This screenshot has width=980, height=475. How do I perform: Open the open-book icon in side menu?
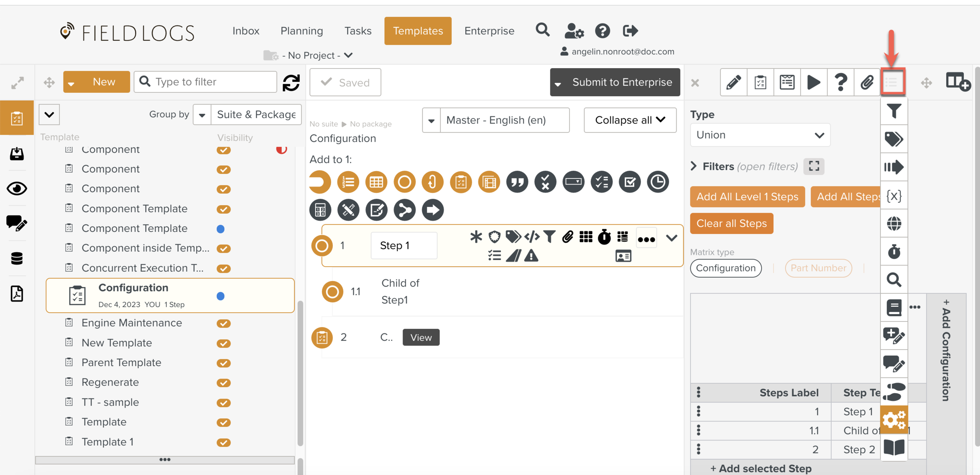tap(894, 447)
